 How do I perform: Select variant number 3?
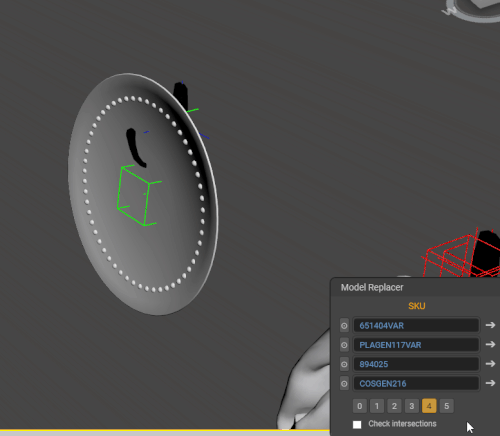click(412, 406)
